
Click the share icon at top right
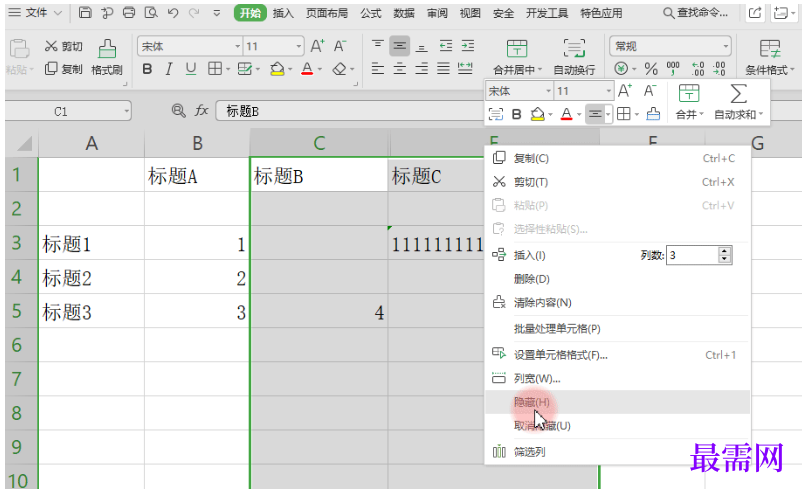pyautogui.click(x=755, y=13)
